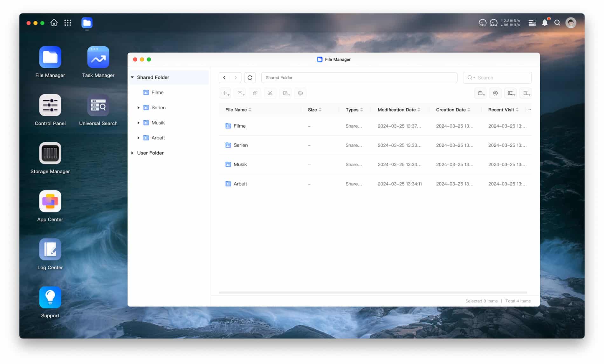Select Arbeit in sidebar tree
The height and width of the screenshot is (364, 604).
coord(158,138)
